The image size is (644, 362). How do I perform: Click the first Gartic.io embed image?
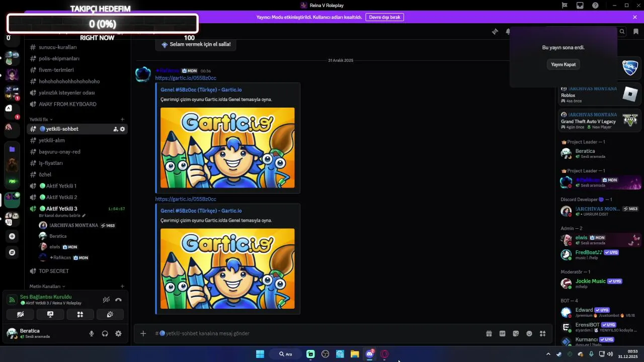point(227,148)
